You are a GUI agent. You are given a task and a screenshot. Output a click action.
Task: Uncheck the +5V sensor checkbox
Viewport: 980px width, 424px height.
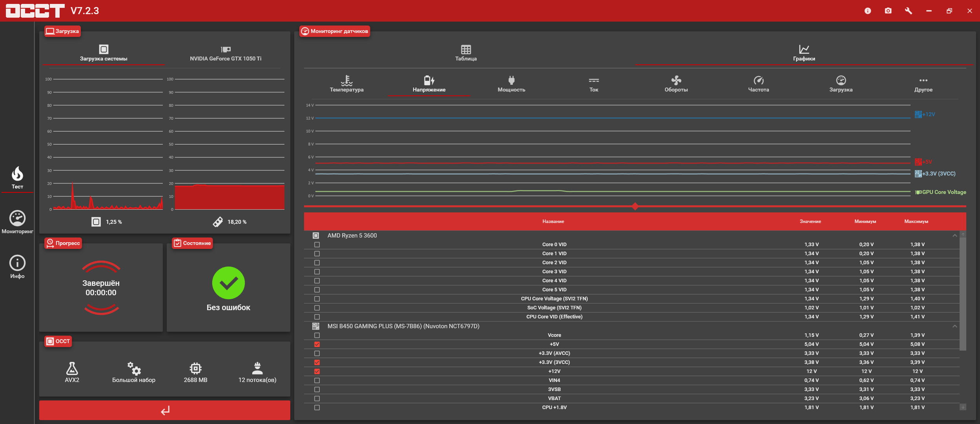[317, 344]
